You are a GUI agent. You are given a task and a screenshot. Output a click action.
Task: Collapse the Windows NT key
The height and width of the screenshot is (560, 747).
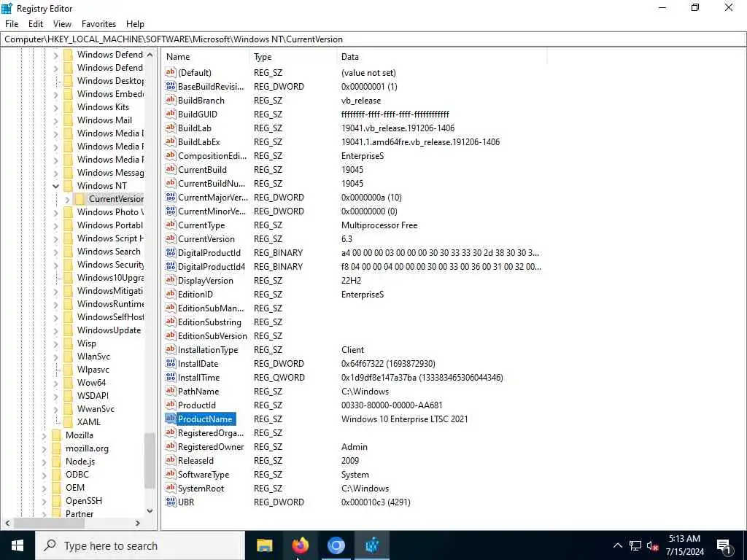click(55, 186)
